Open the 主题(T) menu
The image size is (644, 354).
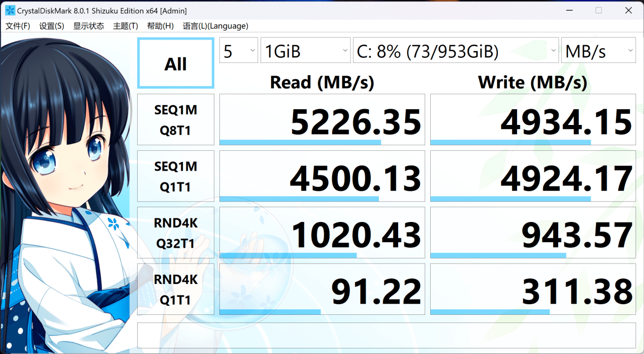pyautogui.click(x=125, y=26)
